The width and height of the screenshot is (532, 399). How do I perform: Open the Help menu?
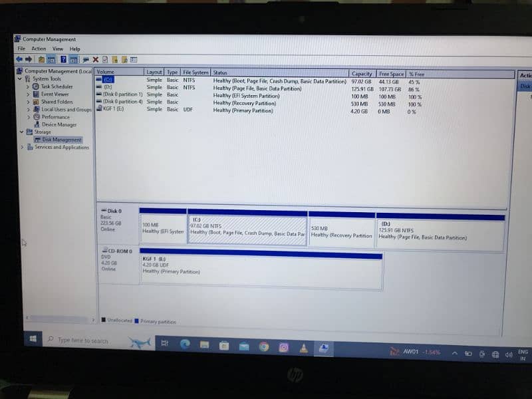(74, 49)
